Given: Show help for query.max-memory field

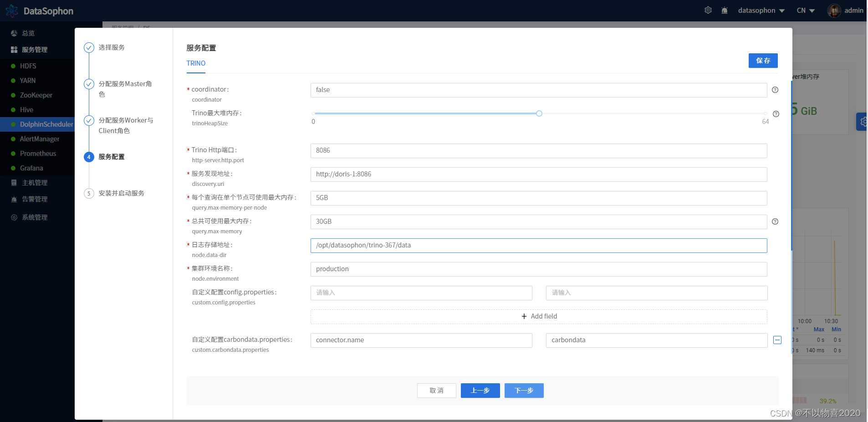Looking at the screenshot, I should pyautogui.click(x=775, y=221).
